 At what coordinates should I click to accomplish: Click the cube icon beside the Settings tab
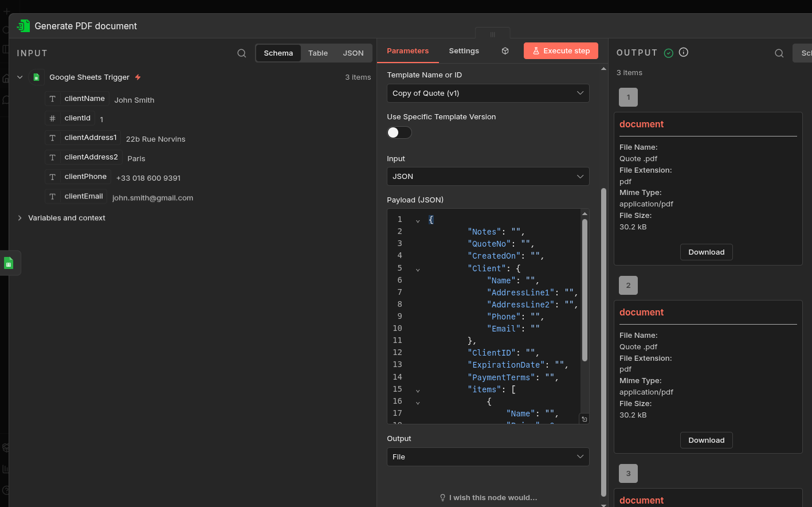click(505, 50)
